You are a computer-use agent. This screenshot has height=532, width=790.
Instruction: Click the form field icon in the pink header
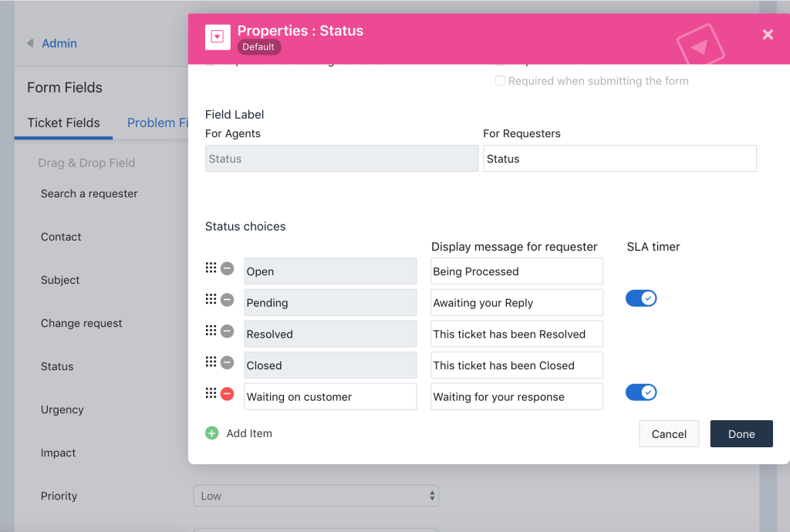coord(217,37)
